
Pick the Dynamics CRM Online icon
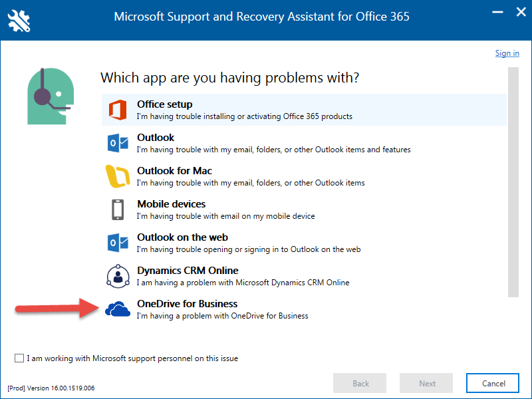point(118,276)
